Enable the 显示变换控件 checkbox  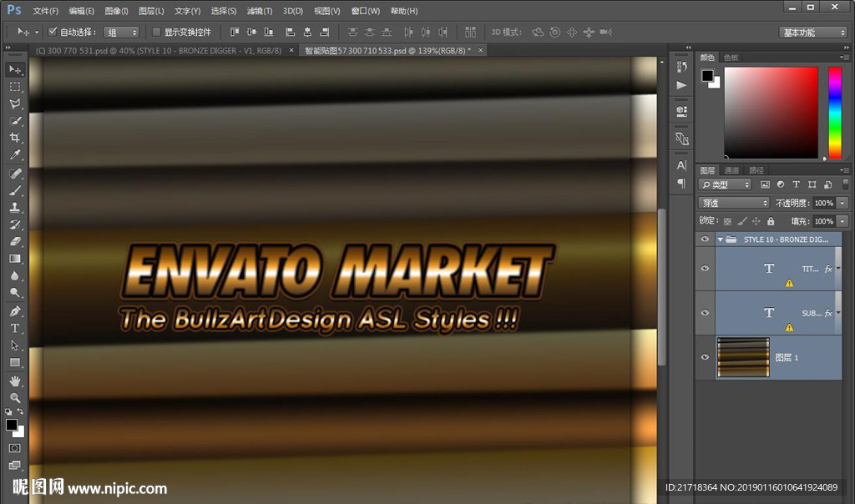[x=156, y=32]
